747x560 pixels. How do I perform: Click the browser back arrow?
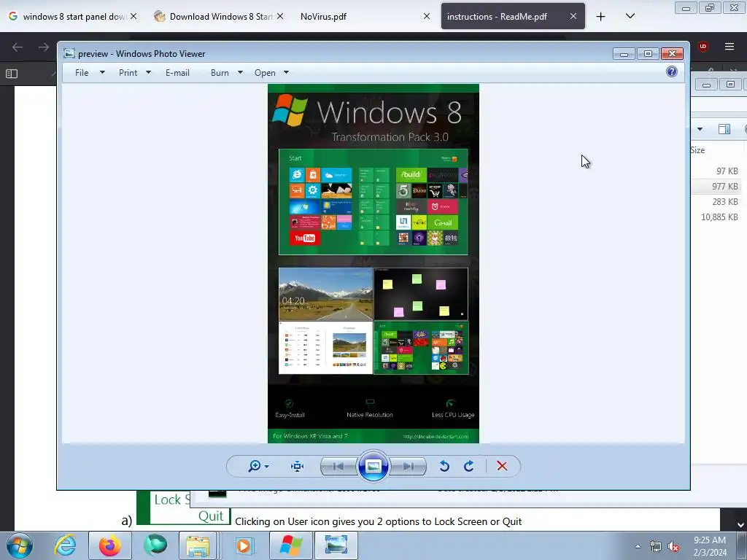pos(18,47)
